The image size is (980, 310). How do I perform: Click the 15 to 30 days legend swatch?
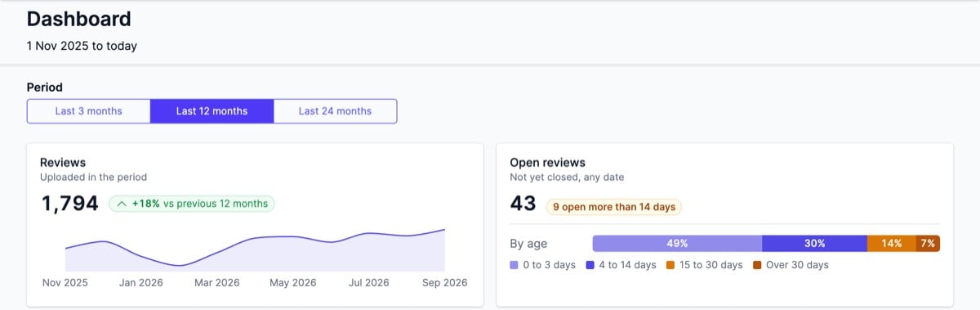click(x=670, y=265)
